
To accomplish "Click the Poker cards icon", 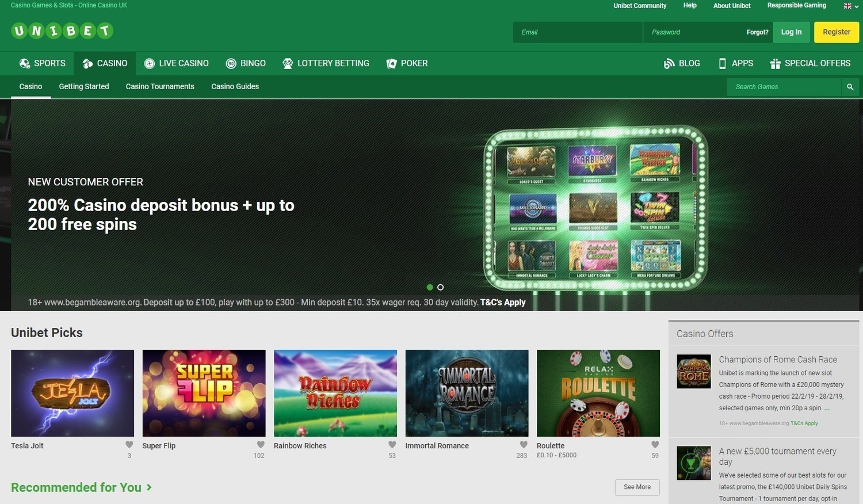I will pos(392,63).
